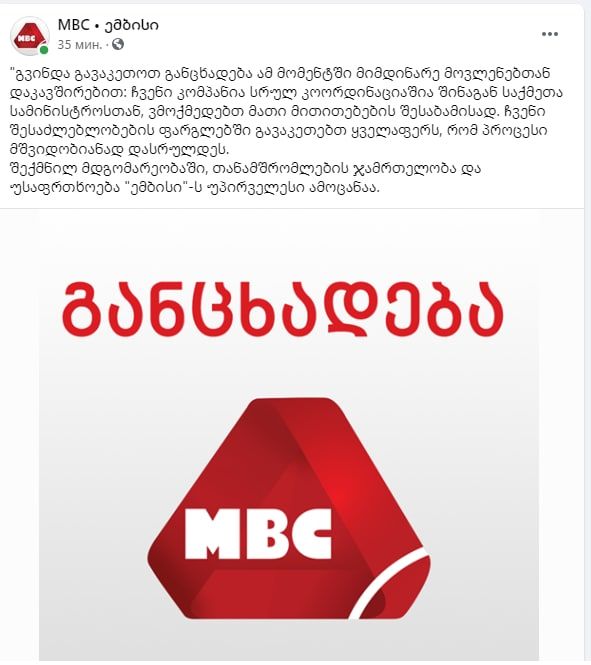Click the text line starting with დაკავშირებით

click(x=286, y=92)
